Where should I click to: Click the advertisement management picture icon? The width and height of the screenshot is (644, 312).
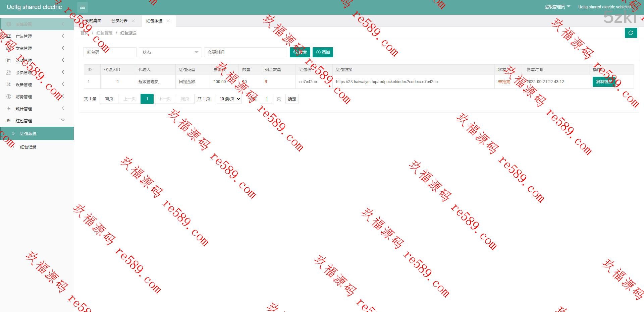(9, 36)
